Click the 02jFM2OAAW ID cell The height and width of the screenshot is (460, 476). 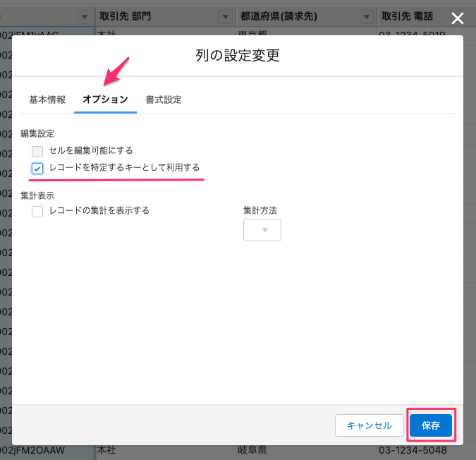coord(32,450)
